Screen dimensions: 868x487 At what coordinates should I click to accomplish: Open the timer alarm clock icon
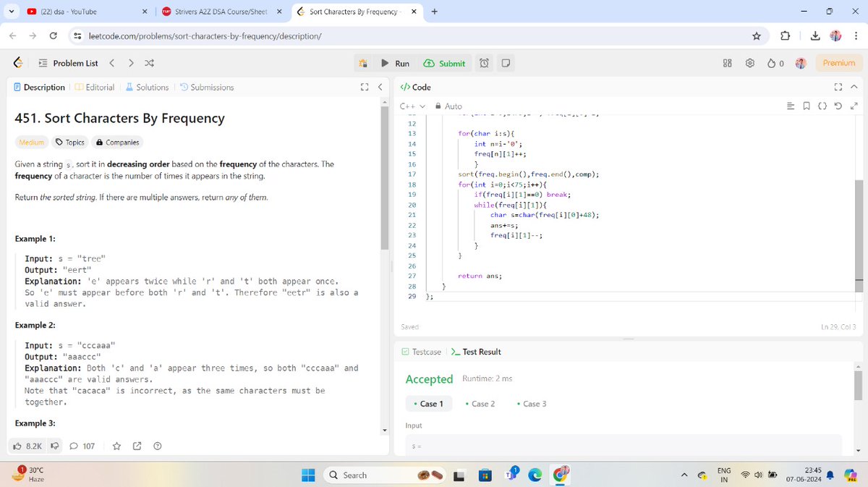(484, 64)
